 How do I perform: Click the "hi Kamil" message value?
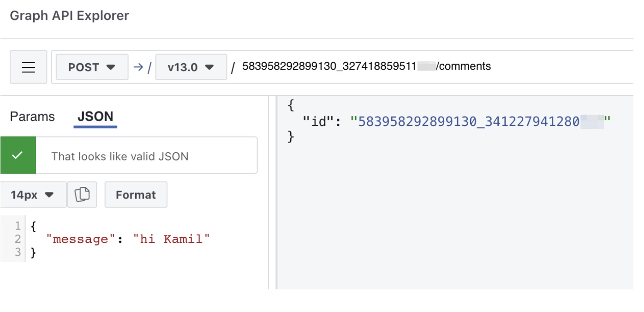(171, 239)
